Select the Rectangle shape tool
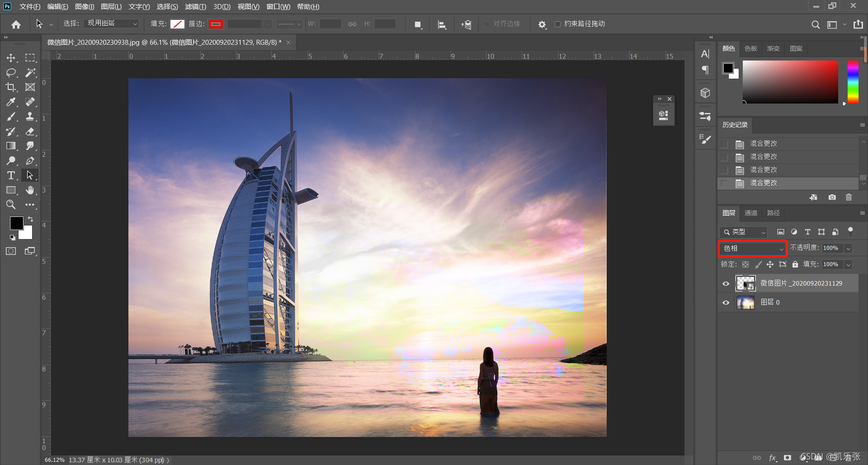The width and height of the screenshot is (868, 465). tap(11, 190)
